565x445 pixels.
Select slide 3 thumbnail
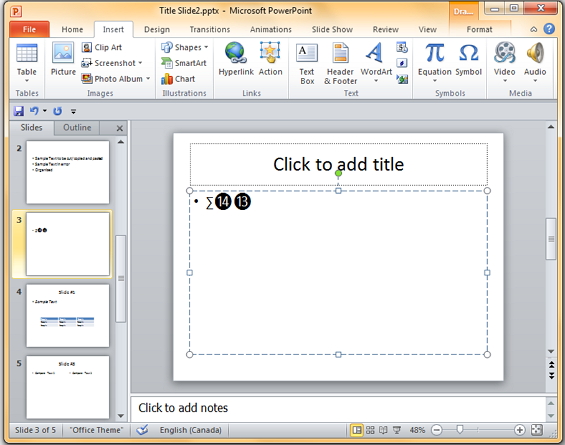[68, 244]
